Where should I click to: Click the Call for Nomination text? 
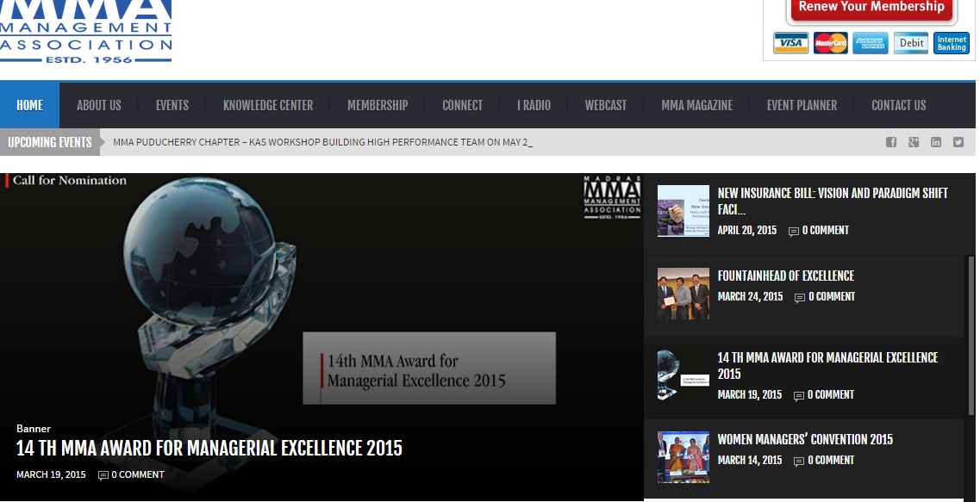[x=69, y=181]
